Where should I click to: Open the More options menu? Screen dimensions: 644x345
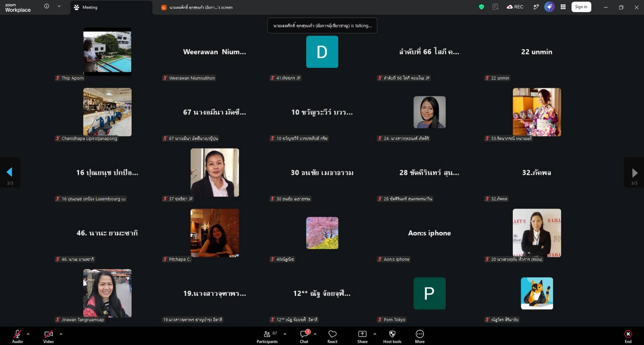420,337
